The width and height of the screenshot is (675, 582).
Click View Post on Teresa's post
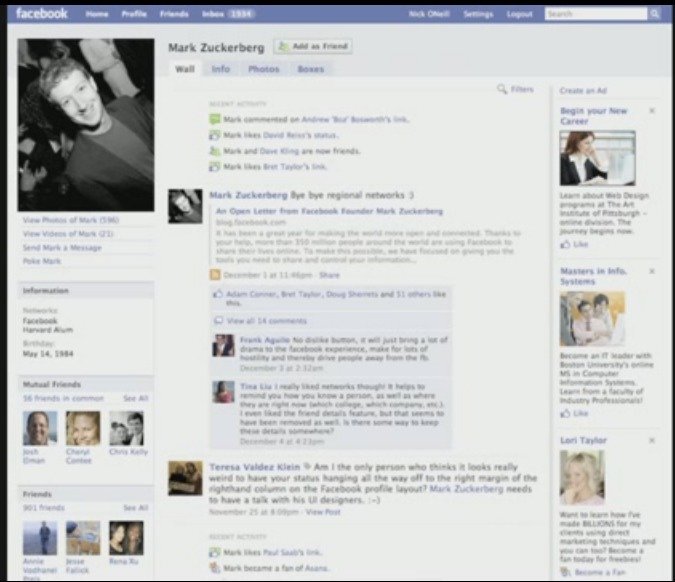click(323, 512)
